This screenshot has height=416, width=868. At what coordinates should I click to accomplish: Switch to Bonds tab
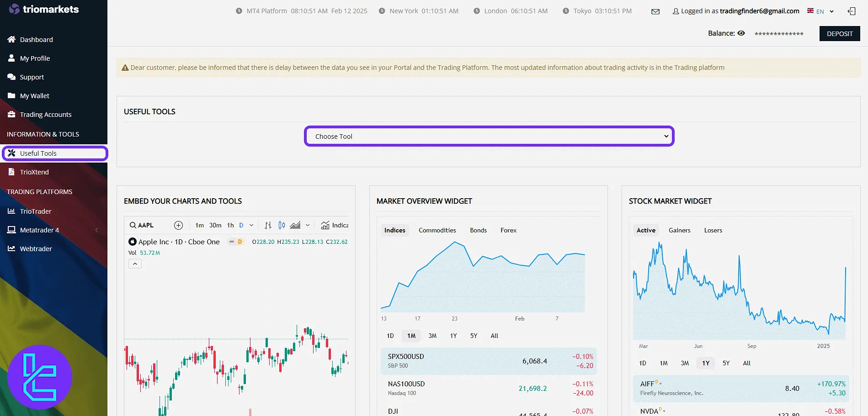point(478,230)
